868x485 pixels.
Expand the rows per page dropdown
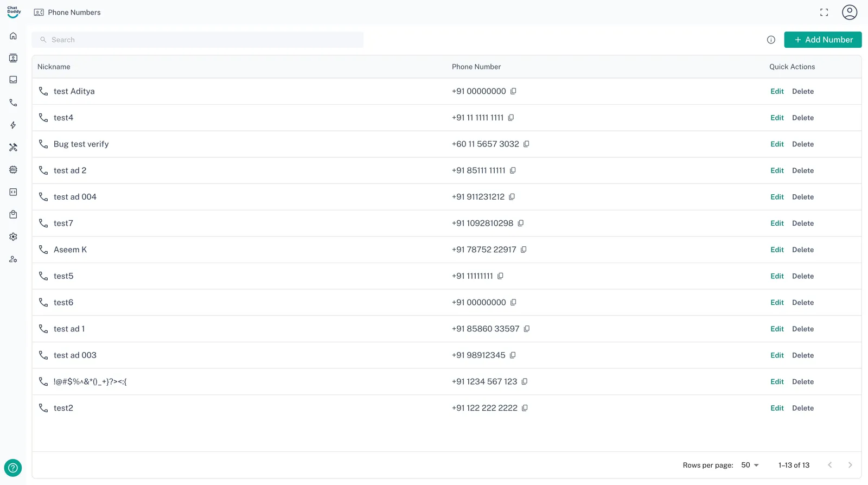[750, 465]
